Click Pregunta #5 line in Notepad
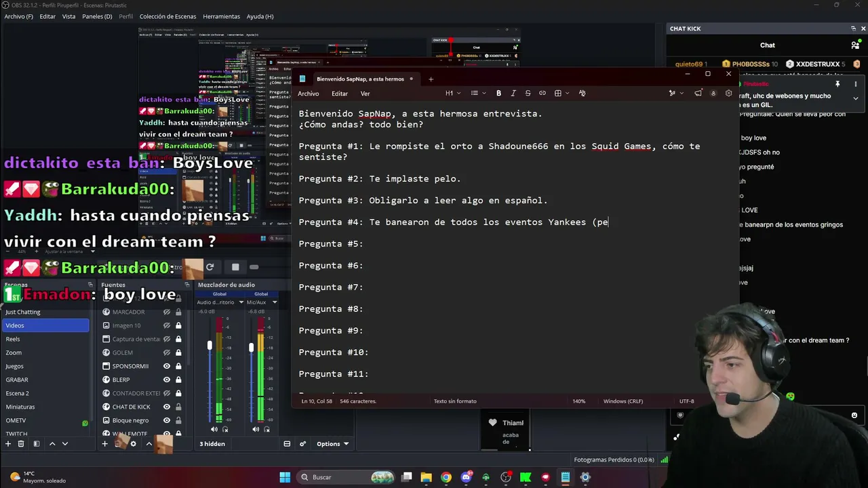This screenshot has width=868, height=488. pos(331,244)
